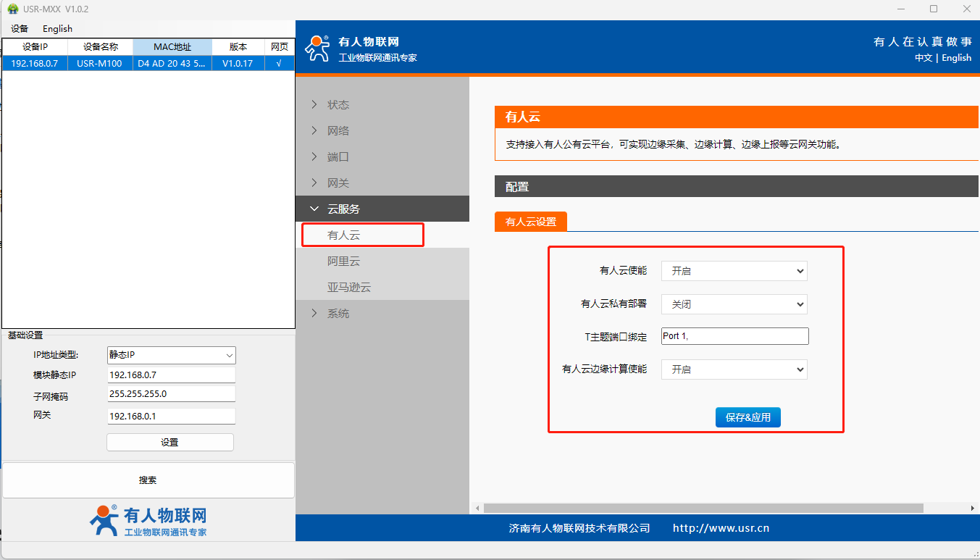
Task: Switch to the 有人云设置 tab
Action: pyautogui.click(x=531, y=222)
